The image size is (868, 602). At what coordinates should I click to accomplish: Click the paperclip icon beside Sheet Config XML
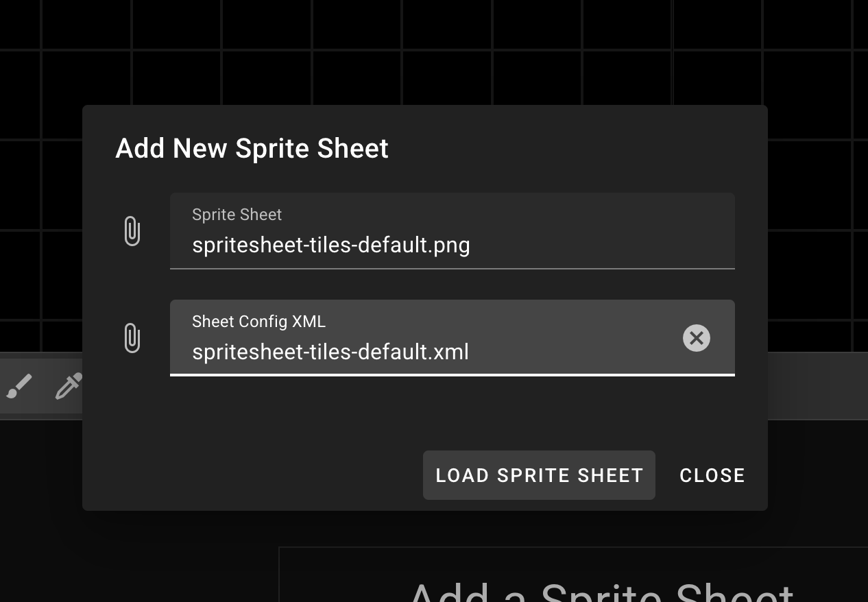click(x=132, y=338)
